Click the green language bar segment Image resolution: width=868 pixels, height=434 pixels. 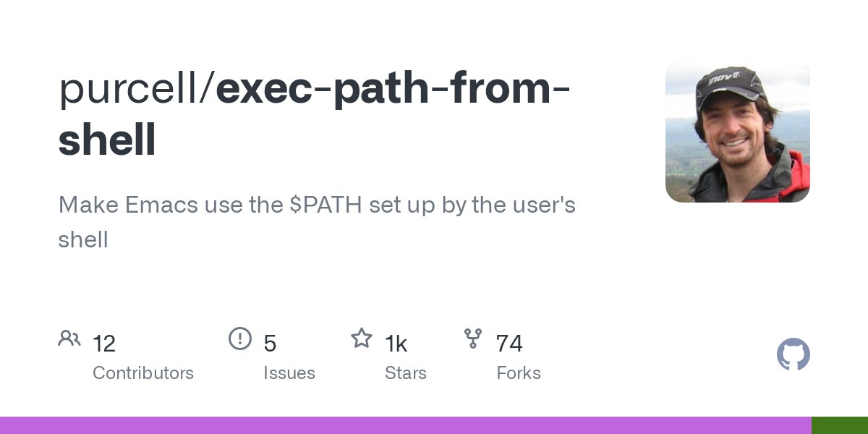point(840,425)
